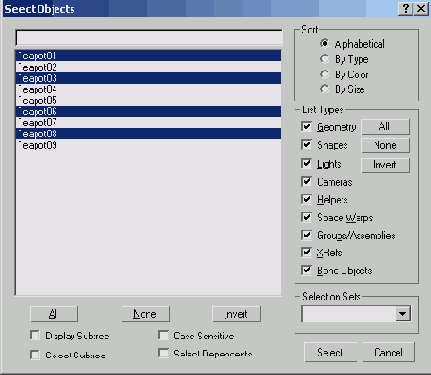
Task: Disable the Cameras list type
Action: [306, 182]
